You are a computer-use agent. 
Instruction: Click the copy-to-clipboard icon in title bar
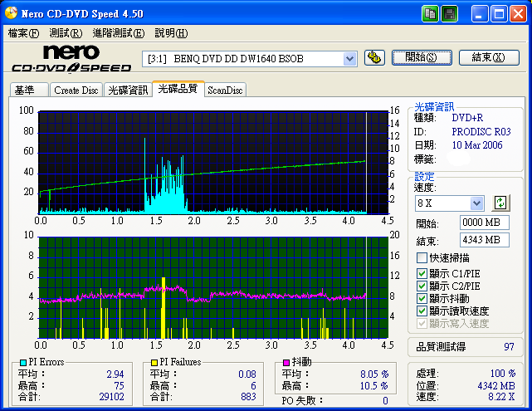430,14
